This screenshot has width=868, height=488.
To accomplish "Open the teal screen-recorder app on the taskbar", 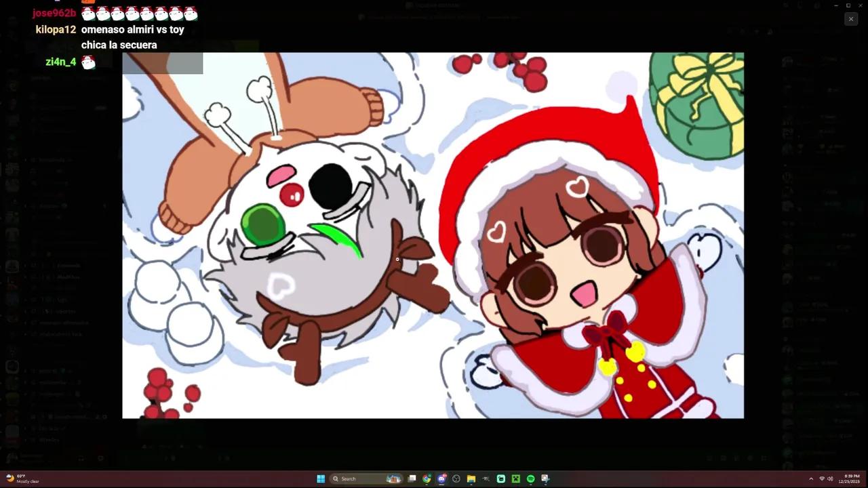I will pos(500,479).
